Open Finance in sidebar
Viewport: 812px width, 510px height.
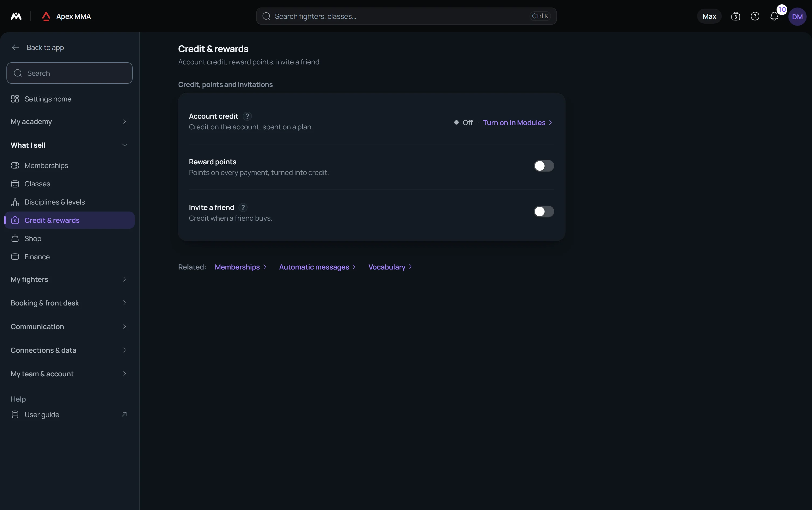click(70, 257)
